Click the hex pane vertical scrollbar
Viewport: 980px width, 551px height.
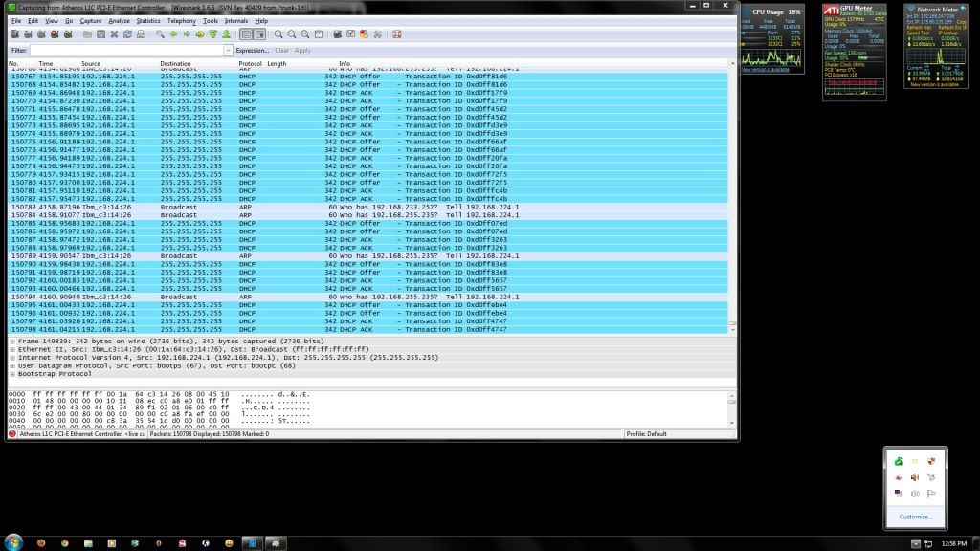coord(732,408)
